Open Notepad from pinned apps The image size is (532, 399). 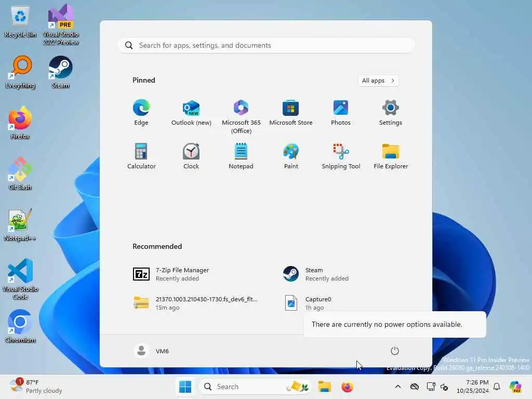point(241,156)
